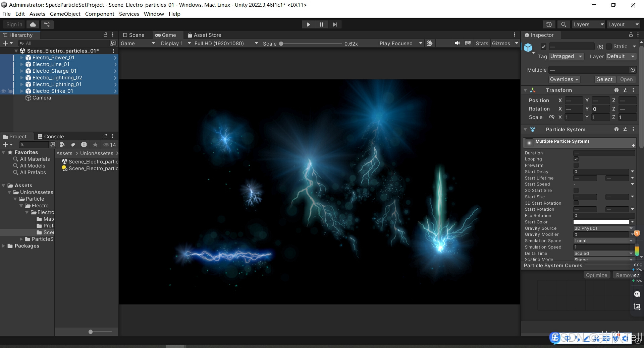Toggle the Stats button in Game view
Viewport: 644px width, 348px height.
pos(482,43)
